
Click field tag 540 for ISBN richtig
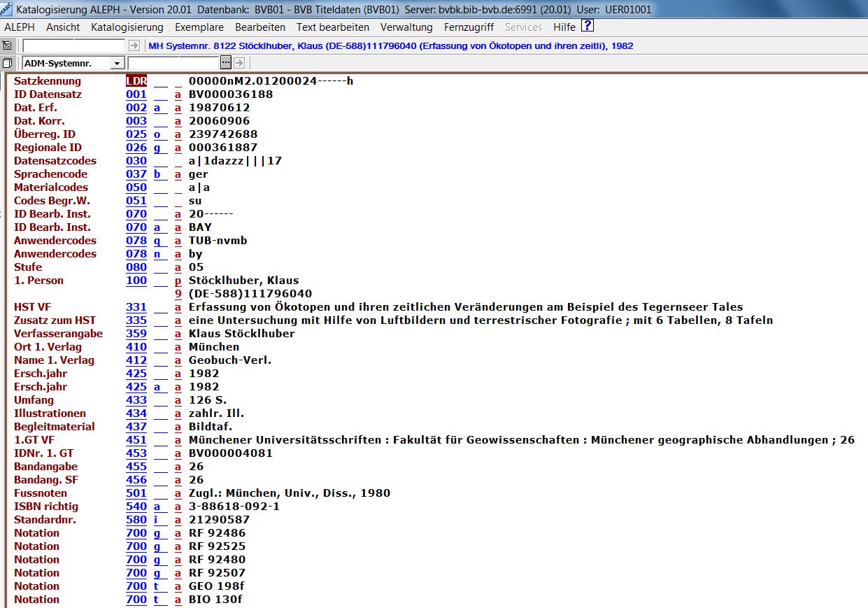coord(136,507)
